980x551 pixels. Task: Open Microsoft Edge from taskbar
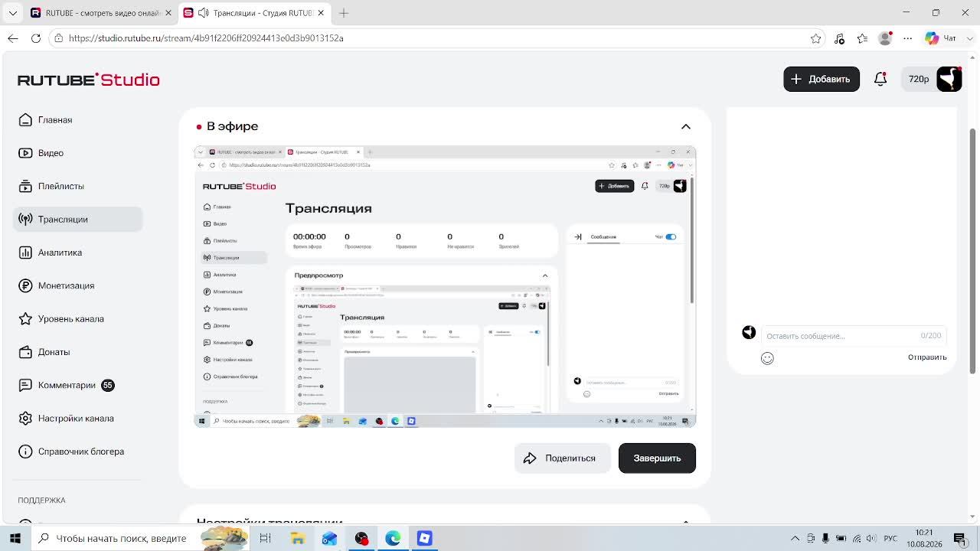tap(393, 538)
